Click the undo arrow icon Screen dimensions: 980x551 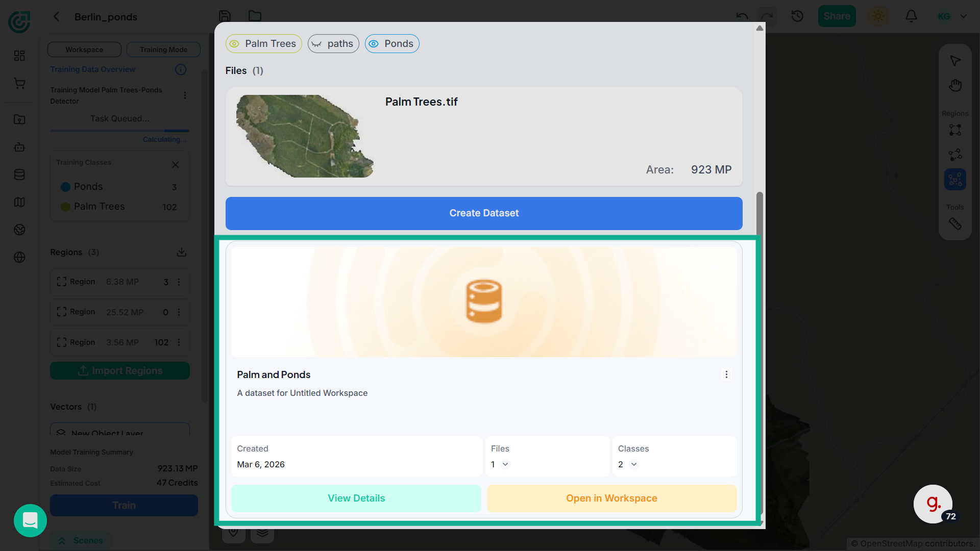coord(742,16)
